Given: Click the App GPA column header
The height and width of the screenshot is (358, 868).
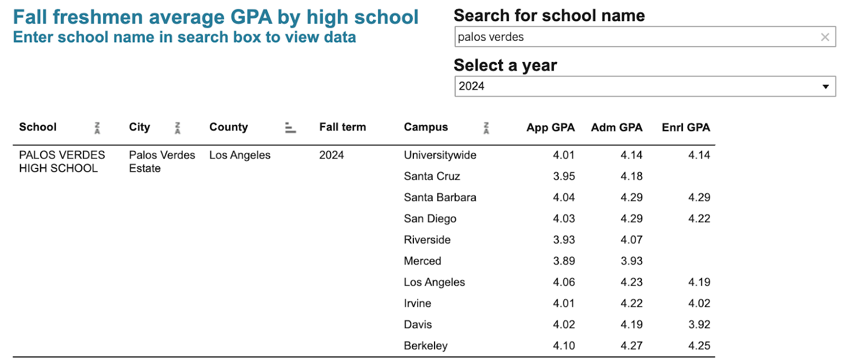Looking at the screenshot, I should coord(550,128).
